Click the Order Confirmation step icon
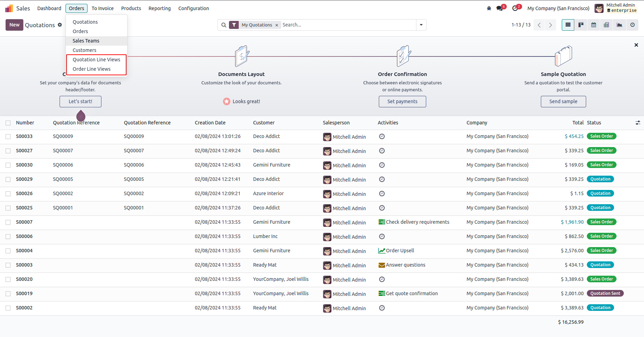644x337 pixels. coord(403,56)
